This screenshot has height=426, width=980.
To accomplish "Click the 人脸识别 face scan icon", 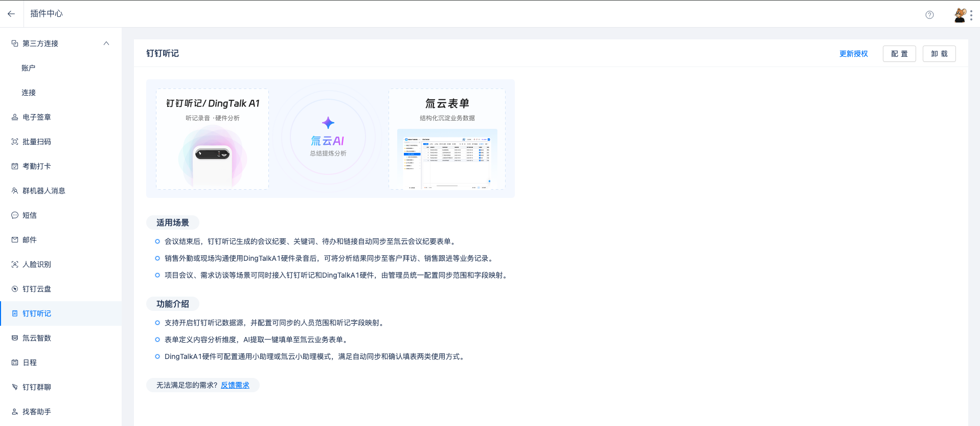I will tap(15, 264).
